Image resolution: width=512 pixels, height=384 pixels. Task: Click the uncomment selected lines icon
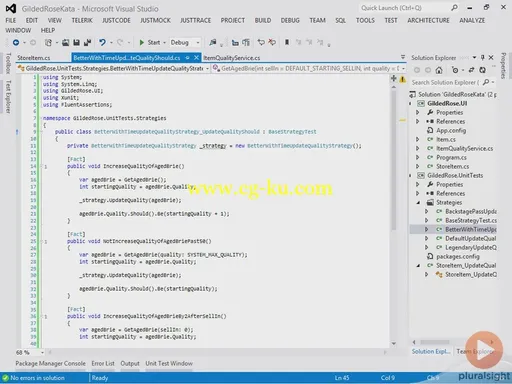[272, 42]
